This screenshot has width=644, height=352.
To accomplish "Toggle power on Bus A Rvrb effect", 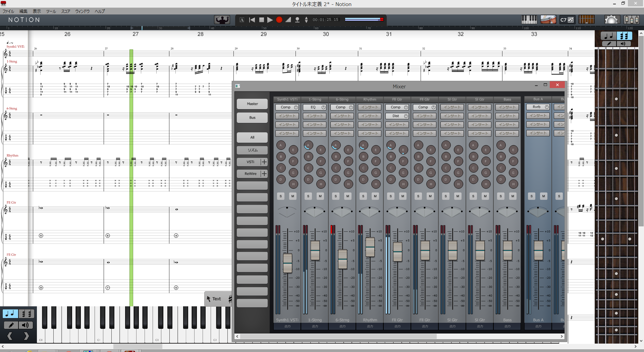I will click(x=547, y=107).
